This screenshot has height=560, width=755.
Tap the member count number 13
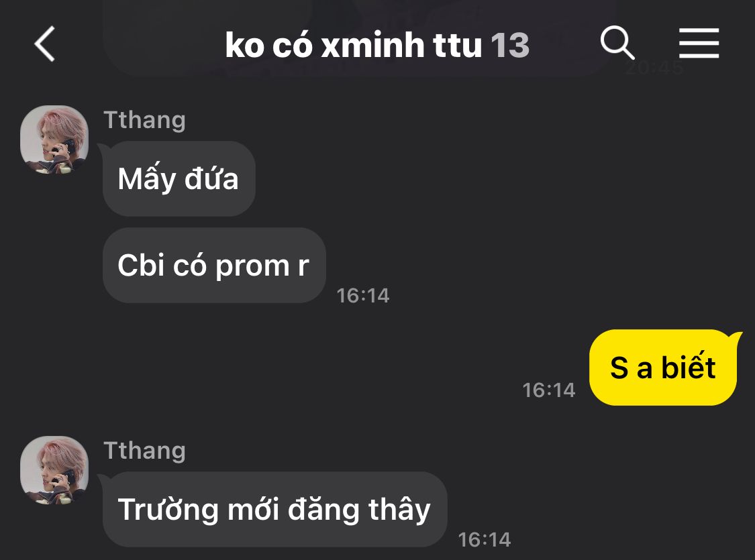tap(510, 46)
